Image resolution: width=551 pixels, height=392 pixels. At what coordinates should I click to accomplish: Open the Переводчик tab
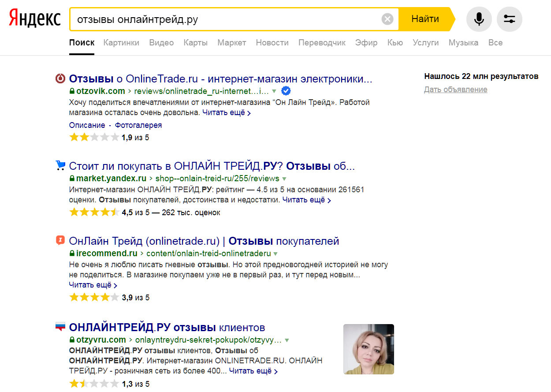point(322,43)
